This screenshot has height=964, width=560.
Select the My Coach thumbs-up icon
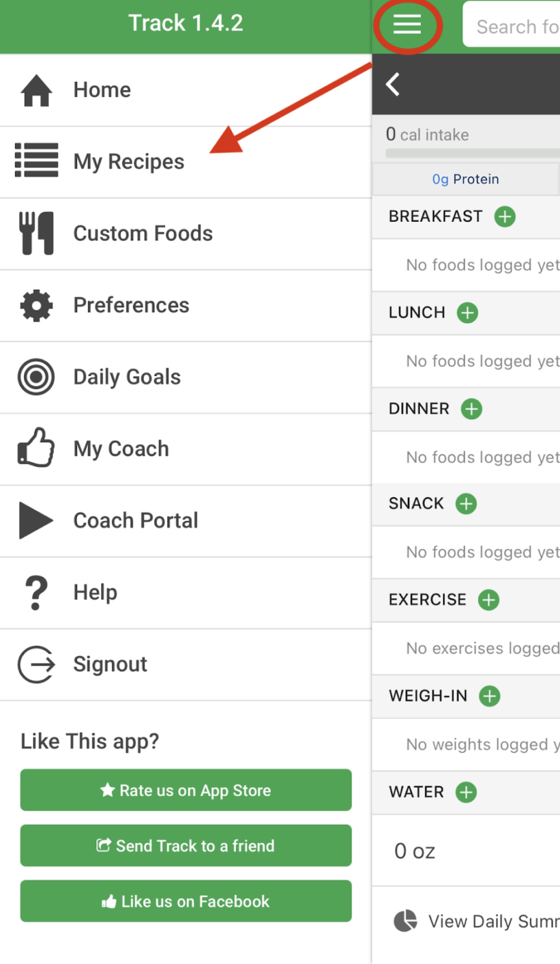[x=36, y=448]
